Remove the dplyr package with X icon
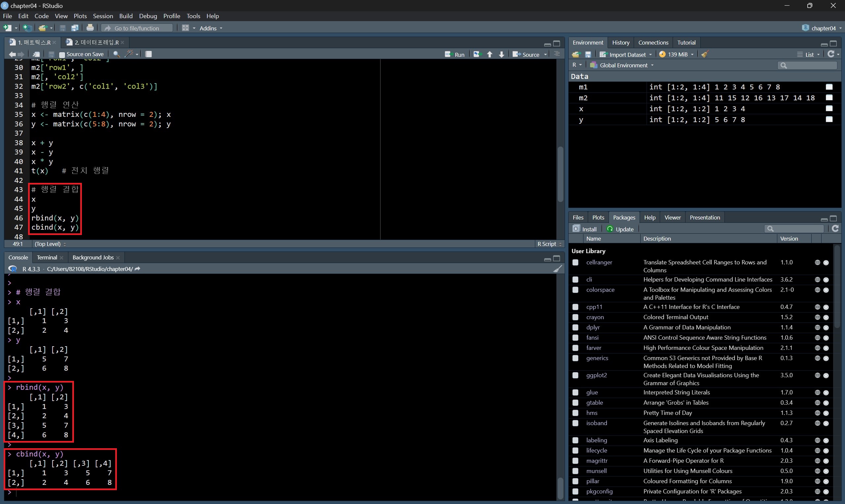Image resolution: width=845 pixels, height=504 pixels. click(x=826, y=327)
